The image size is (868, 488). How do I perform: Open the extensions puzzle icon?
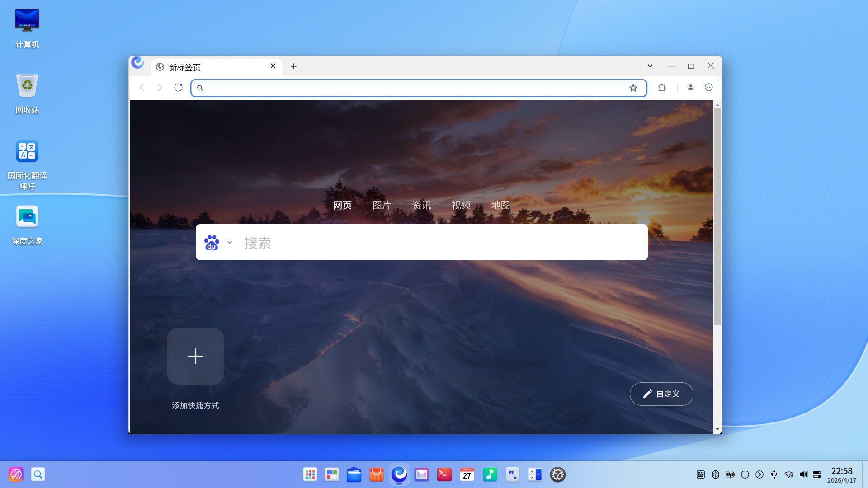click(x=662, y=88)
